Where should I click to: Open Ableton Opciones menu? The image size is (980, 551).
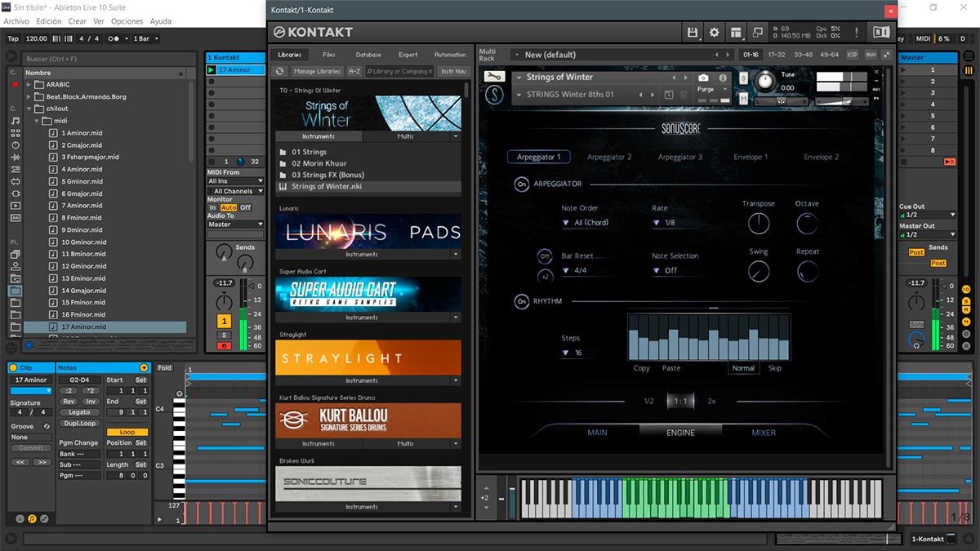tap(127, 21)
